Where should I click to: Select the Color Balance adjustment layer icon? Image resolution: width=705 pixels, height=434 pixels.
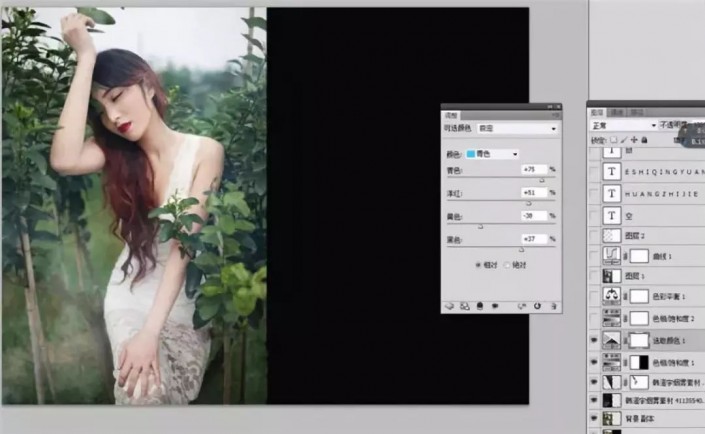point(610,296)
